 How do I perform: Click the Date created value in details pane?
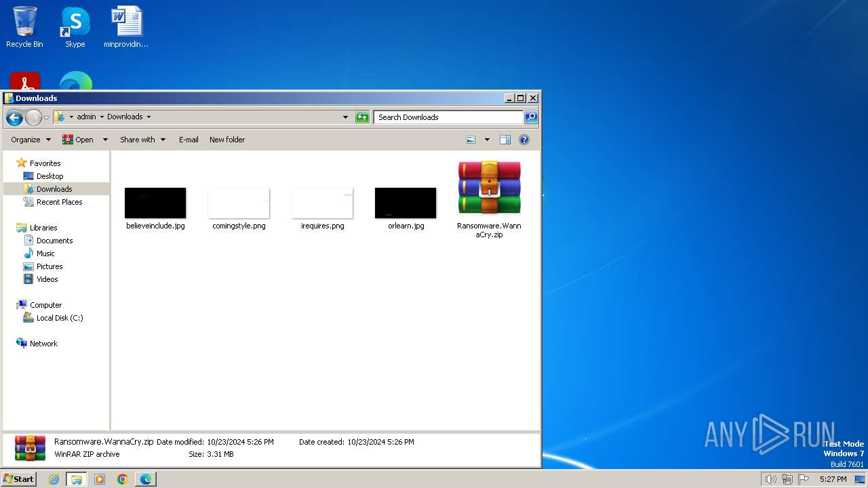tap(380, 442)
